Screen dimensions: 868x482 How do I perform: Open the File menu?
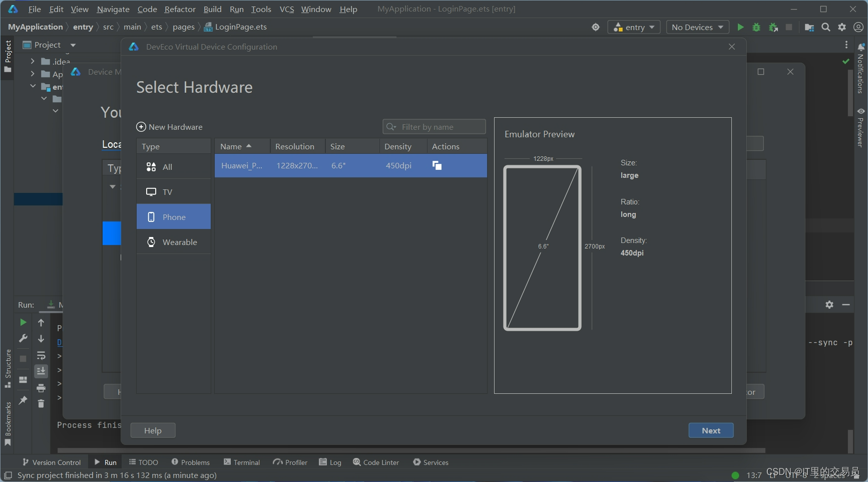35,9
